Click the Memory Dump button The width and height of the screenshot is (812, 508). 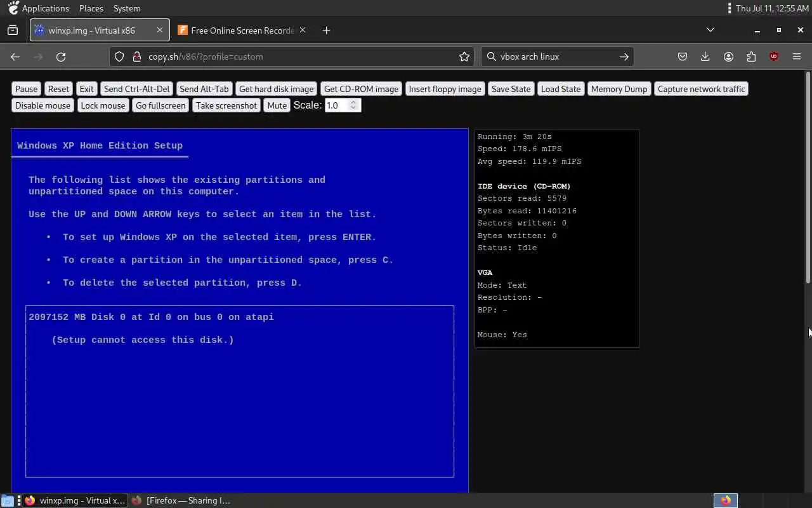coord(619,89)
